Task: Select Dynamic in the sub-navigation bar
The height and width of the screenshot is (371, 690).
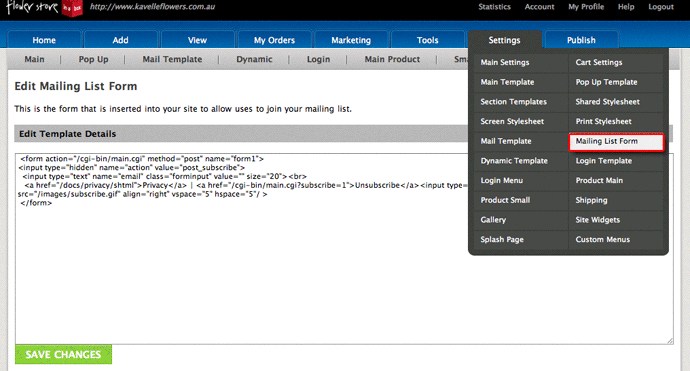Action: (x=254, y=59)
